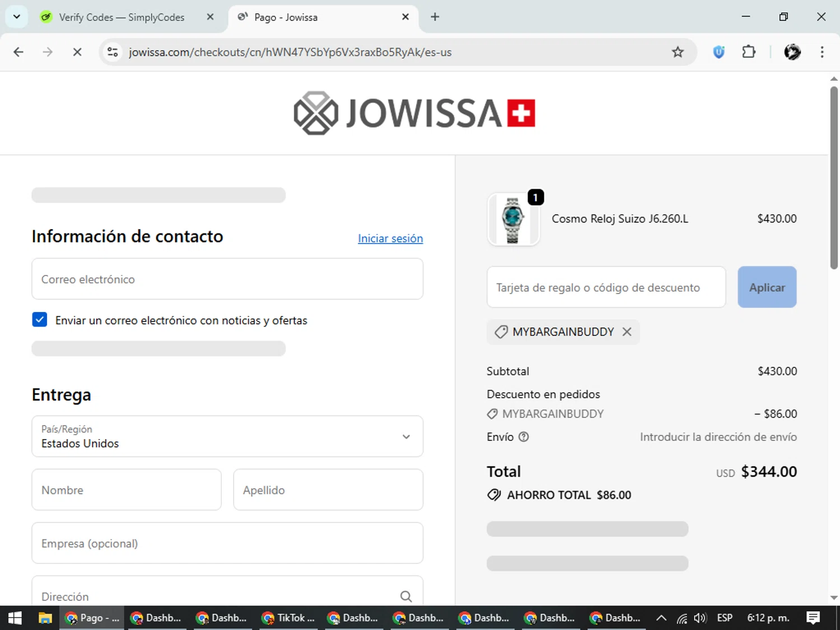
Task: Click the Total amount $344.00
Action: coord(769,472)
